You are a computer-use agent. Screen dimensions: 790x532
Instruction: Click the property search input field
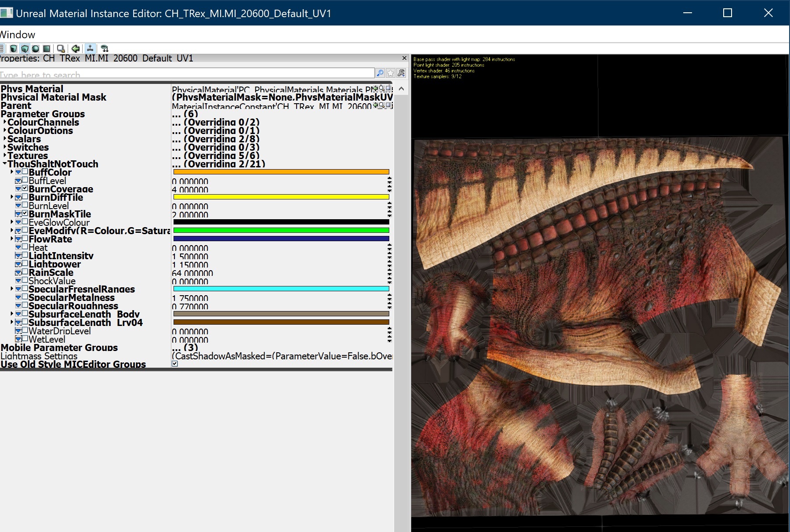pos(187,73)
